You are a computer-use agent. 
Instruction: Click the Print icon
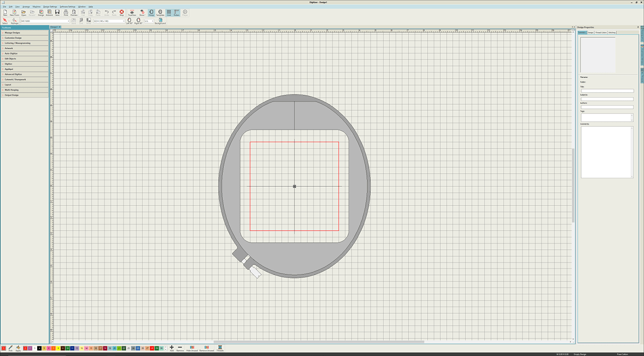66,13
